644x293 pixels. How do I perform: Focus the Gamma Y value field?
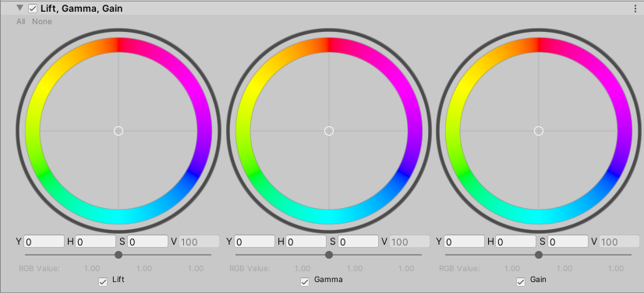coord(254,242)
